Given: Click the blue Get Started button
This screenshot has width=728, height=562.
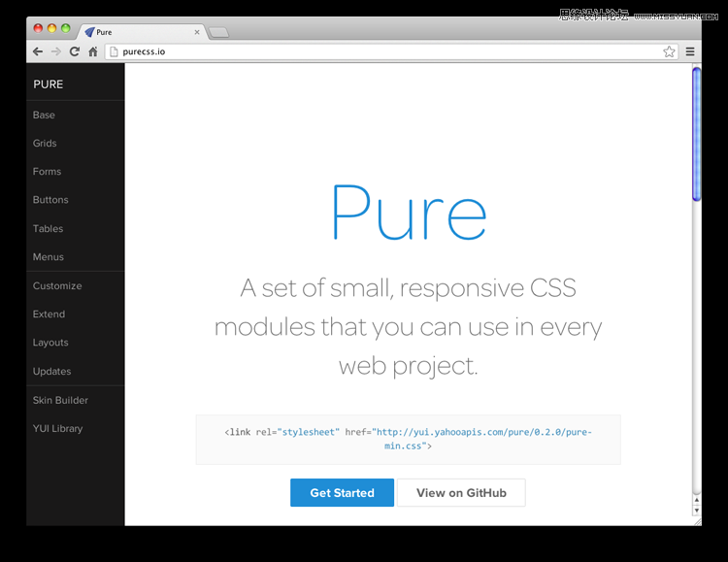Looking at the screenshot, I should [x=343, y=493].
